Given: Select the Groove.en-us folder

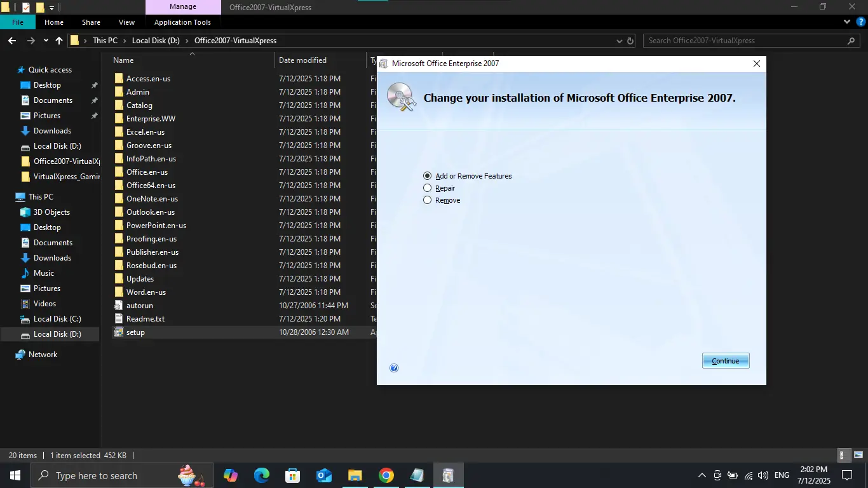Looking at the screenshot, I should pyautogui.click(x=149, y=146).
